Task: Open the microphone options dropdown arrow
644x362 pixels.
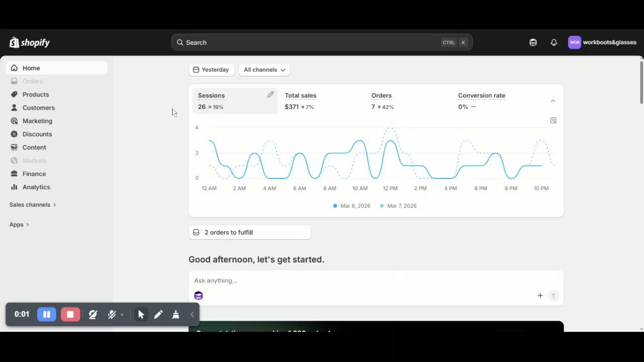Action: coord(122,315)
